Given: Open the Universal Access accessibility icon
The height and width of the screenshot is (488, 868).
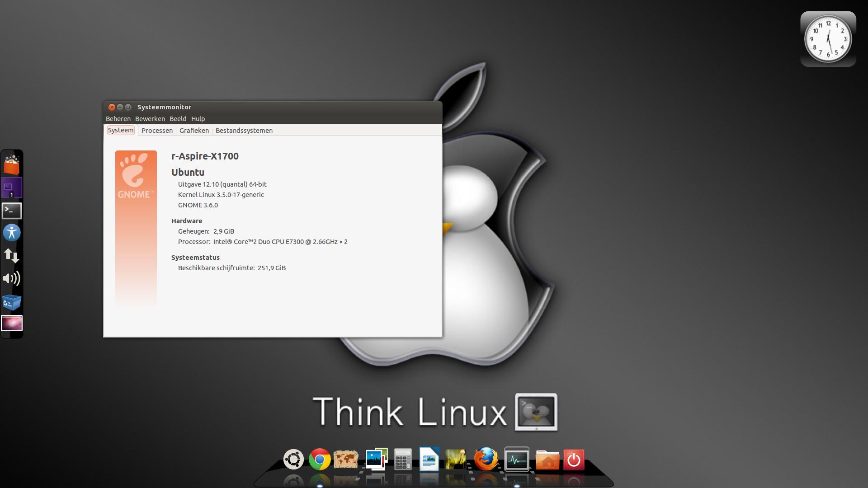Looking at the screenshot, I should point(12,233).
